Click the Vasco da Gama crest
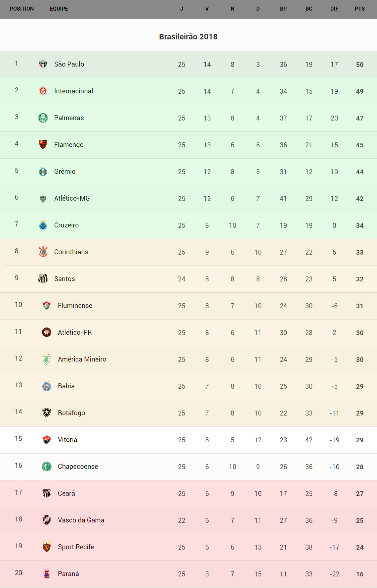Viewport: 377px width, 588px height. pyautogui.click(x=47, y=520)
